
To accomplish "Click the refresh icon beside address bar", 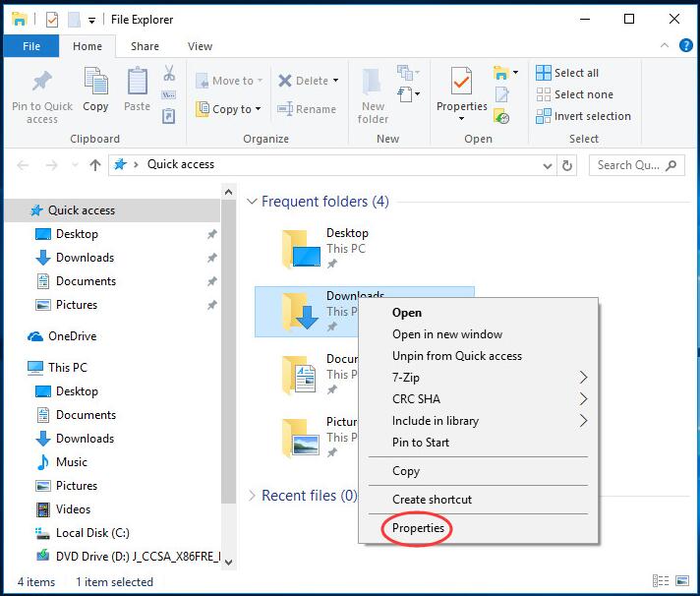I will 567,165.
